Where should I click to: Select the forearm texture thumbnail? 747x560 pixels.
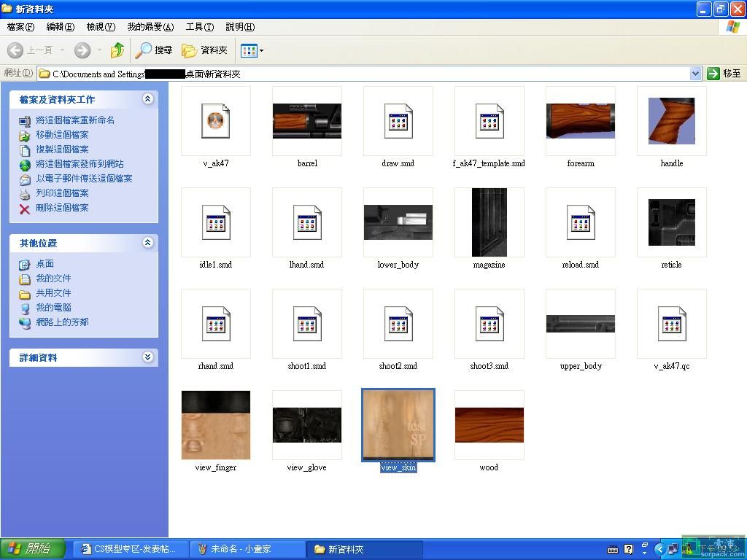click(x=580, y=121)
